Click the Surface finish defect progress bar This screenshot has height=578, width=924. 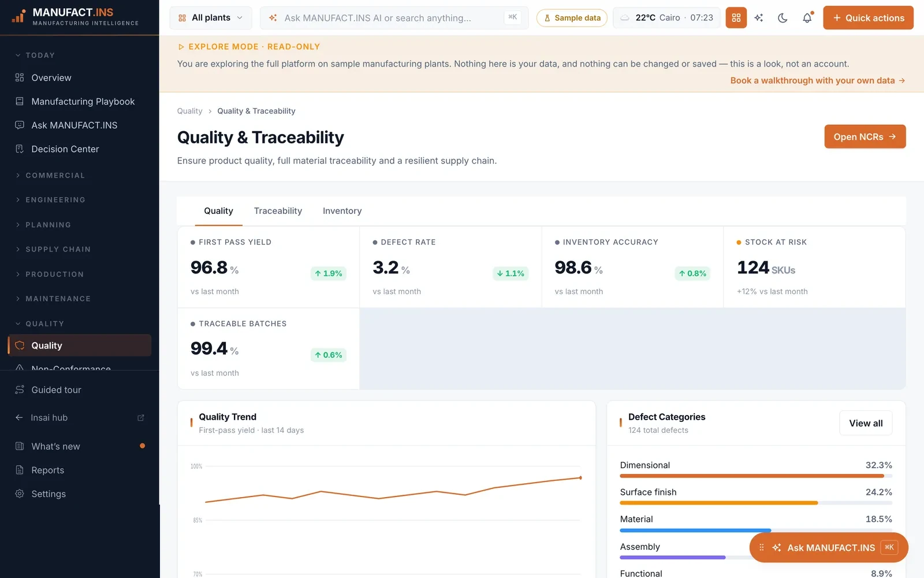[x=756, y=503]
